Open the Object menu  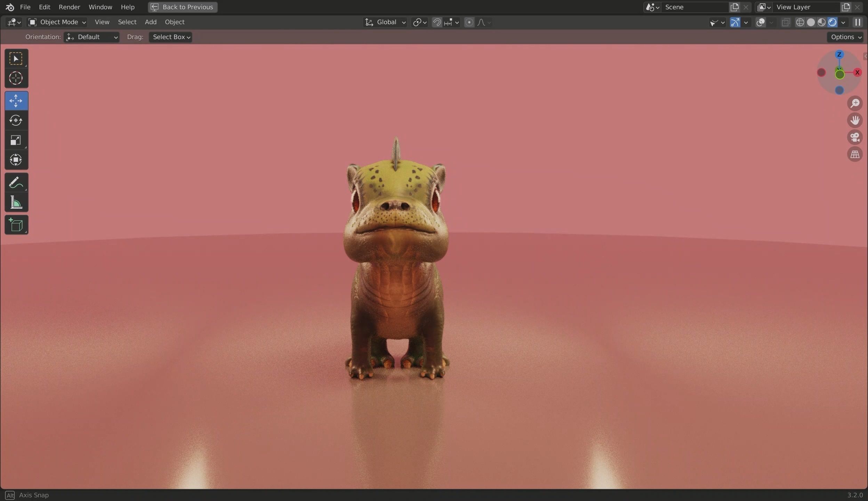(x=175, y=22)
